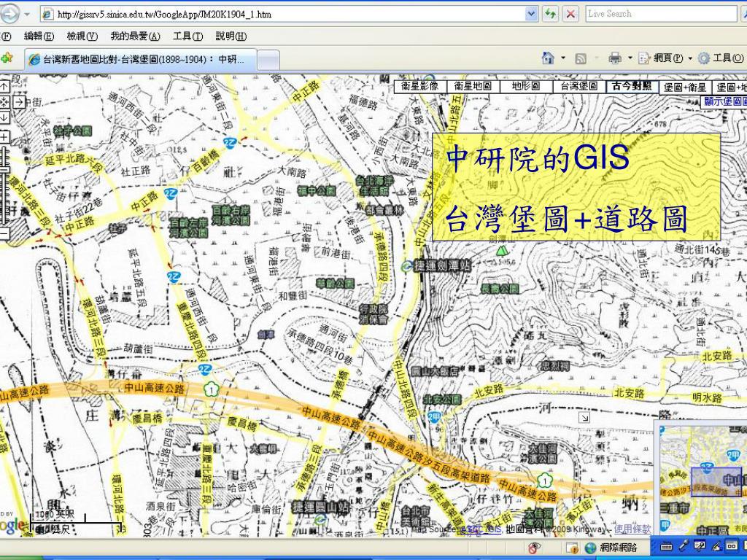This screenshot has height=560, width=747.
Task: Click the microphone icon in language bar
Action: [x=683, y=545]
